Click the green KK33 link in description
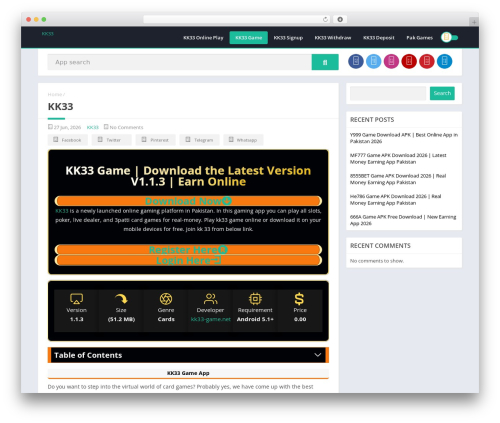Screen dimensions: 500x423 [x=62, y=211]
